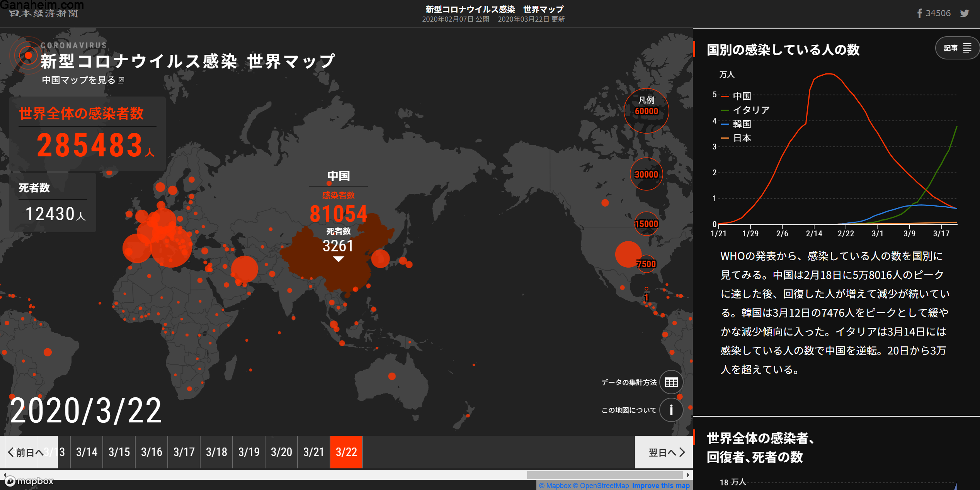Click the Improve this map link

click(x=661, y=486)
